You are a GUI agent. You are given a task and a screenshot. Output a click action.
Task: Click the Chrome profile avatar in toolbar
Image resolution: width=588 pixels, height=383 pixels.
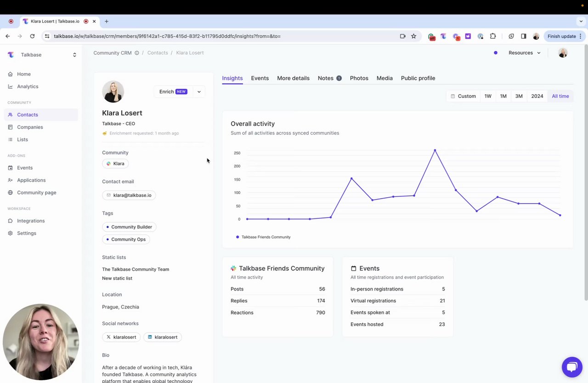pyautogui.click(x=536, y=36)
